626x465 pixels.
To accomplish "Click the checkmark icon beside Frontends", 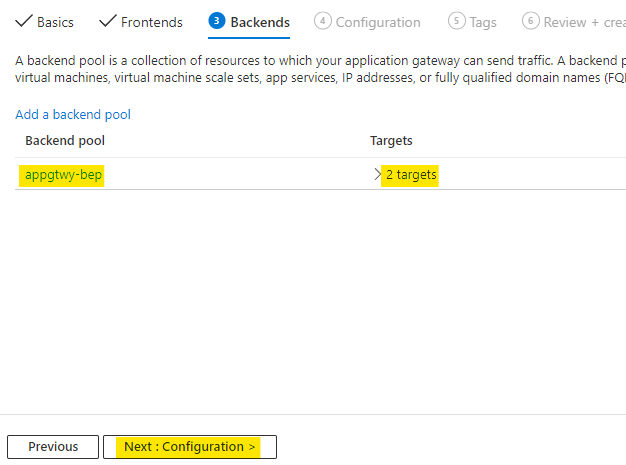I will [108, 21].
